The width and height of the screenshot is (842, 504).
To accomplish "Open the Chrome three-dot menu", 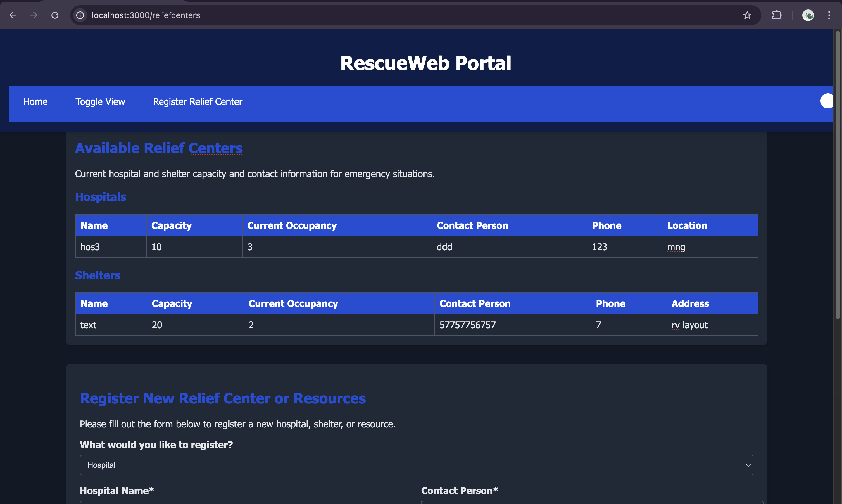I will point(829,15).
